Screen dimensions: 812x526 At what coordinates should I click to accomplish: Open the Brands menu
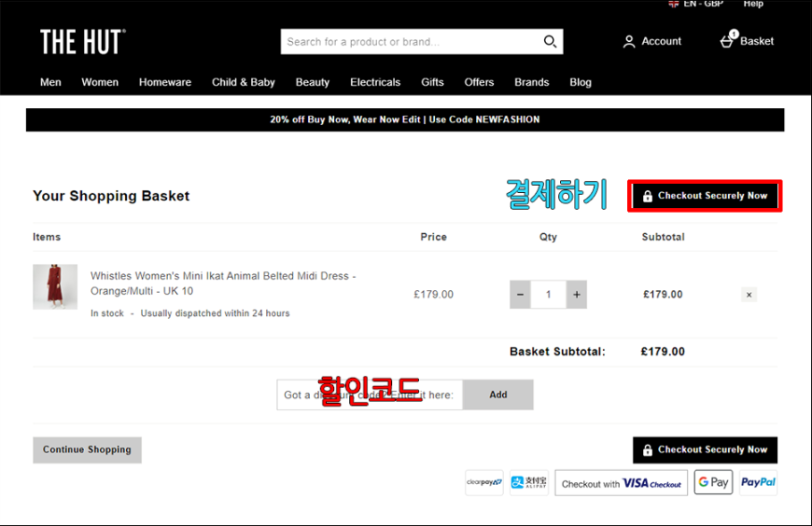(x=532, y=82)
